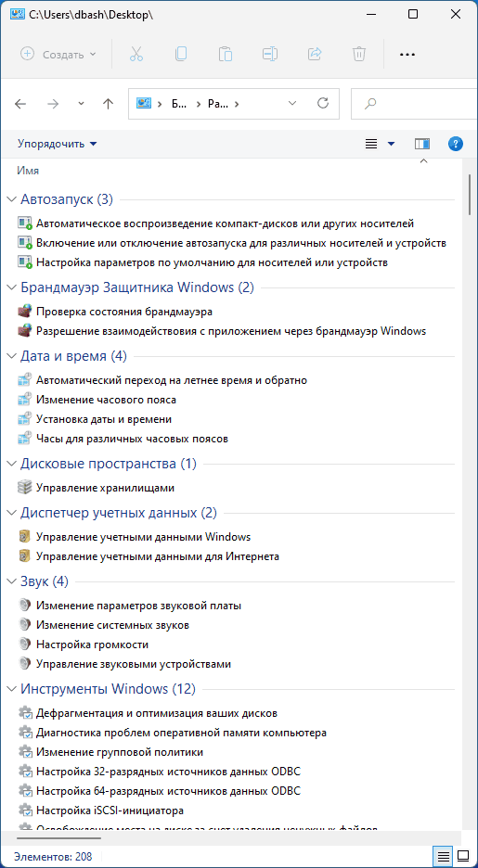The width and height of the screenshot is (478, 868).
Task: Click icon of Автоматическое воспроизведение компакт-дисков item
Action: [x=24, y=223]
